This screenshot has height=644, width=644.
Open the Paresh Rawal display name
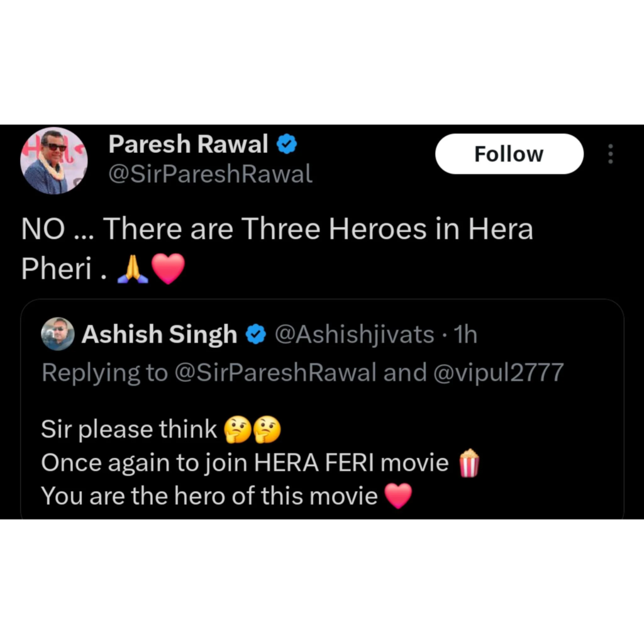coord(188,144)
